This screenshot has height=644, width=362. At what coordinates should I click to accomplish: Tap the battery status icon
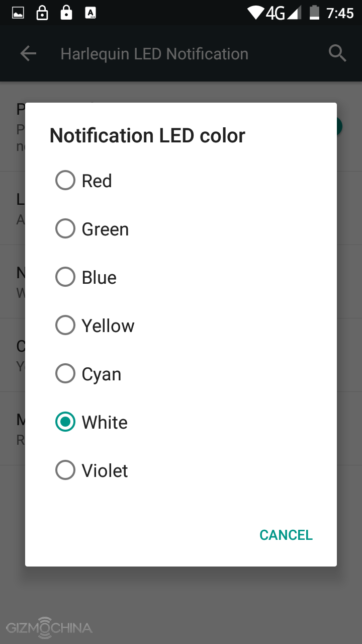(x=314, y=13)
